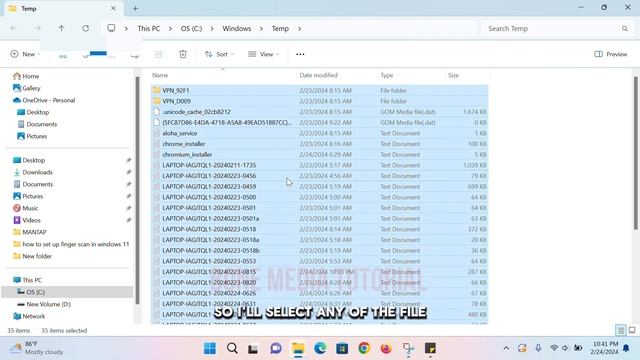Switch to details view icon in status bar
This screenshot has height=360, width=640.
[621, 330]
